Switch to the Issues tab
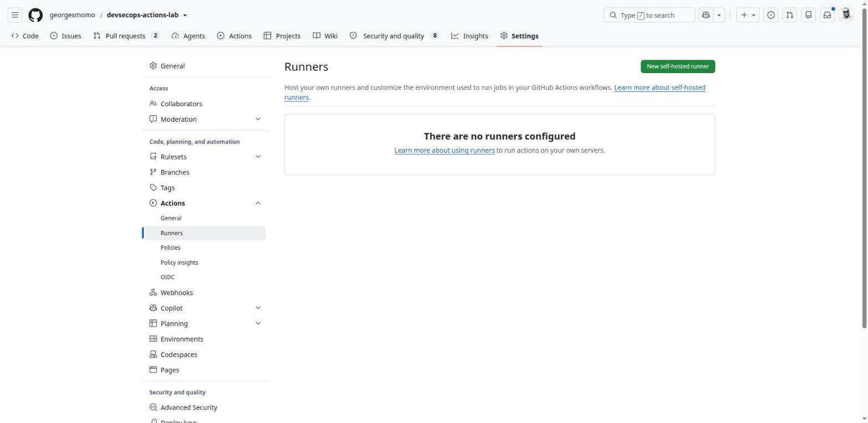Viewport: 868px width, 423px height. point(65,36)
